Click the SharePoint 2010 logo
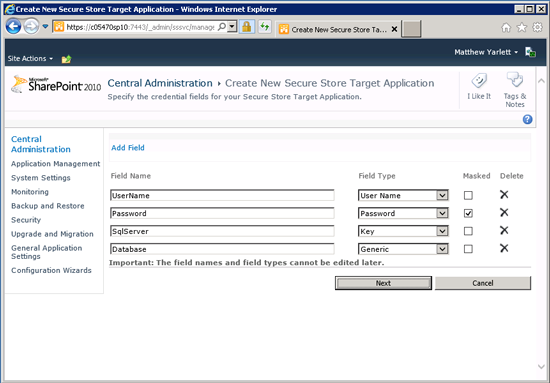This screenshot has height=383, width=550. [56, 85]
